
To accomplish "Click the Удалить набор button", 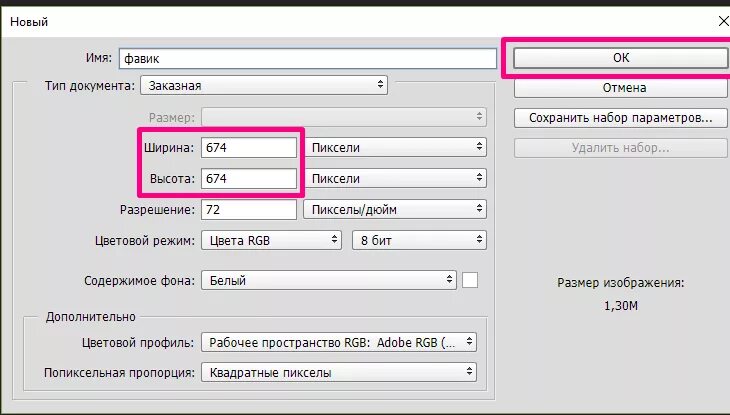I will 621,148.
